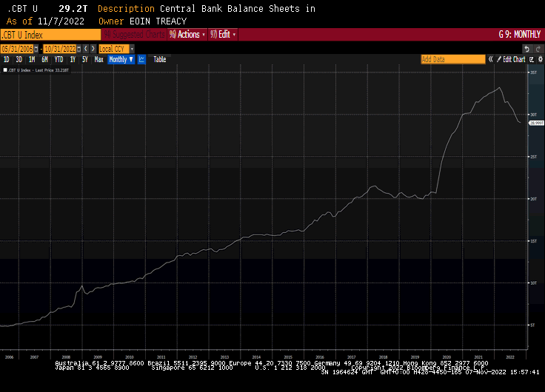This screenshot has height=392, width=545.
Task: Select the 1M time range
Action: pos(32,59)
